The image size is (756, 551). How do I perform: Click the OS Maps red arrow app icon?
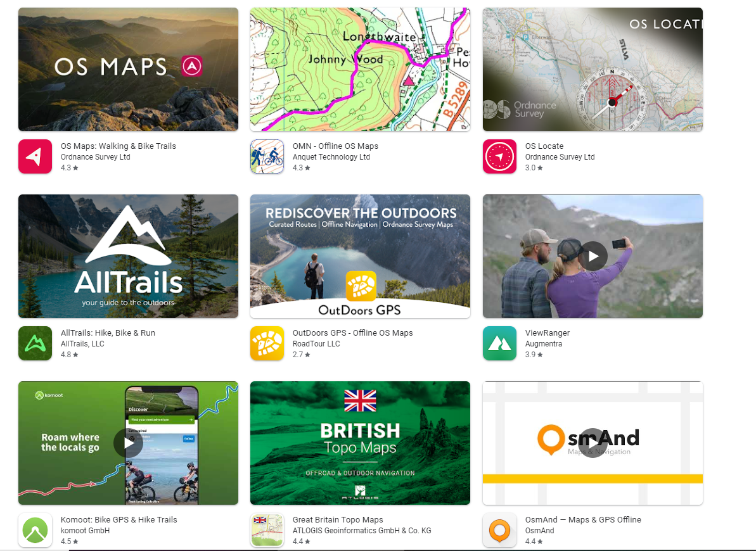pos(35,156)
